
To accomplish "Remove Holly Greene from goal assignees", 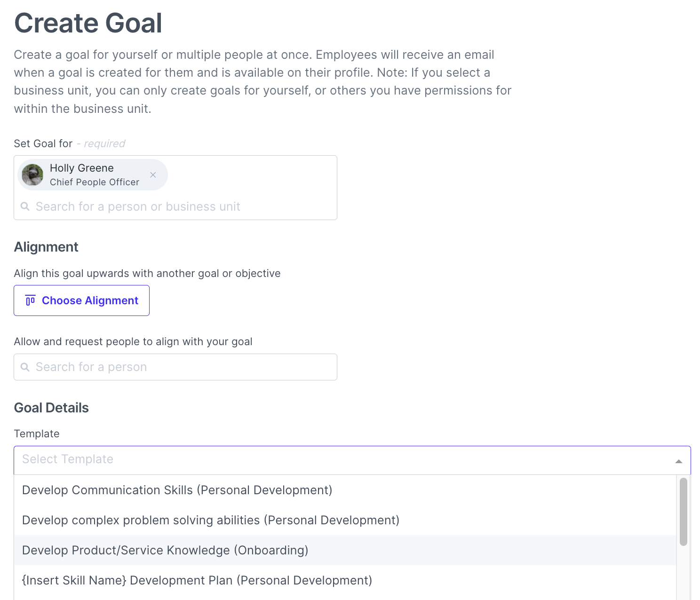I will point(153,175).
